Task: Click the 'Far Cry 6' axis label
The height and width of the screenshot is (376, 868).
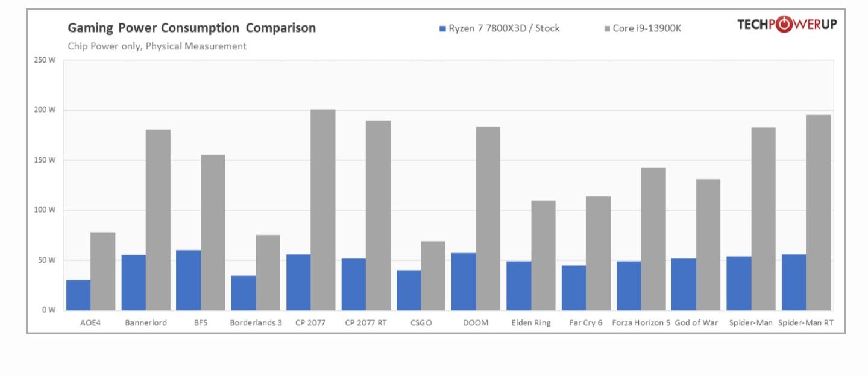Action: [586, 322]
